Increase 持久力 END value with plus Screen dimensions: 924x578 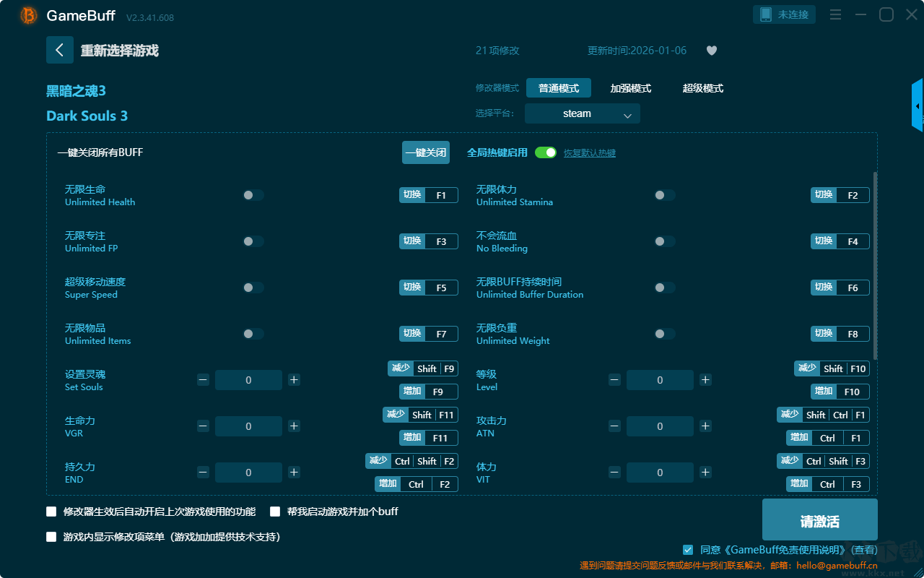click(294, 473)
